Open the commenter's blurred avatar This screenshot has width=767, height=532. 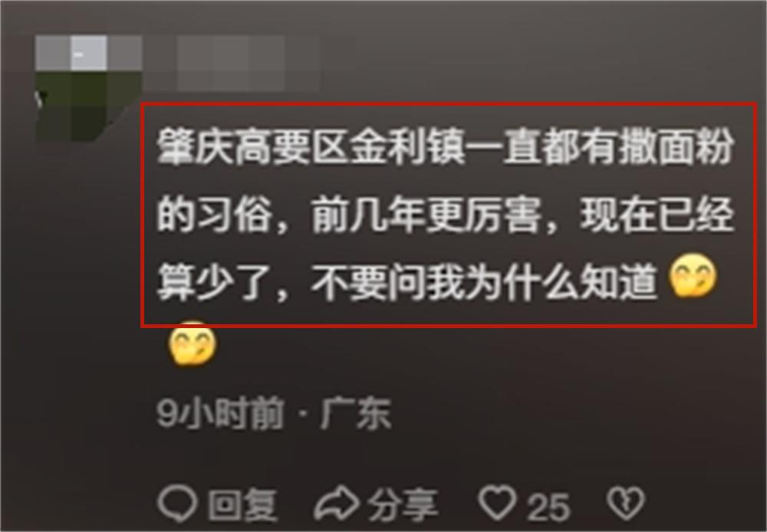[x=88, y=88]
